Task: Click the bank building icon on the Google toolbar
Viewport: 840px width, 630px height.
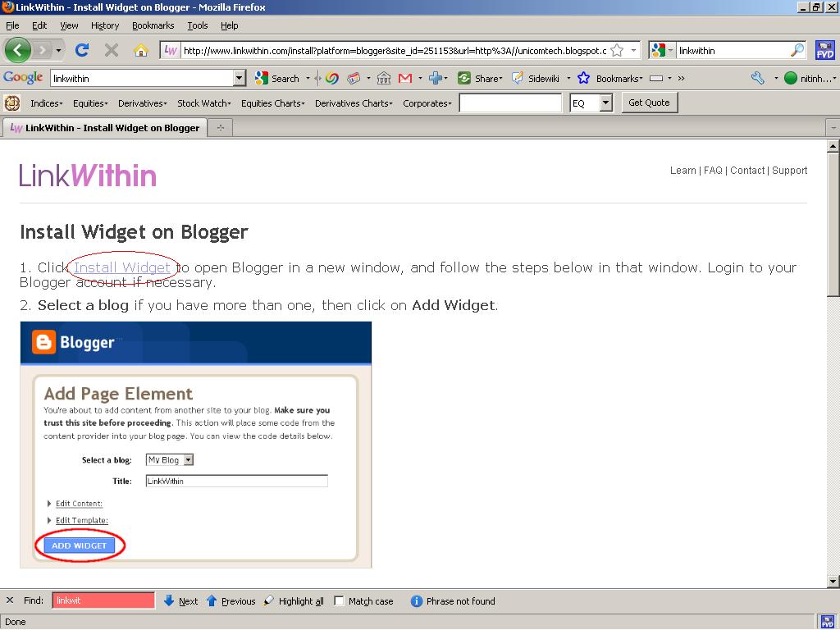Action: pos(384,78)
